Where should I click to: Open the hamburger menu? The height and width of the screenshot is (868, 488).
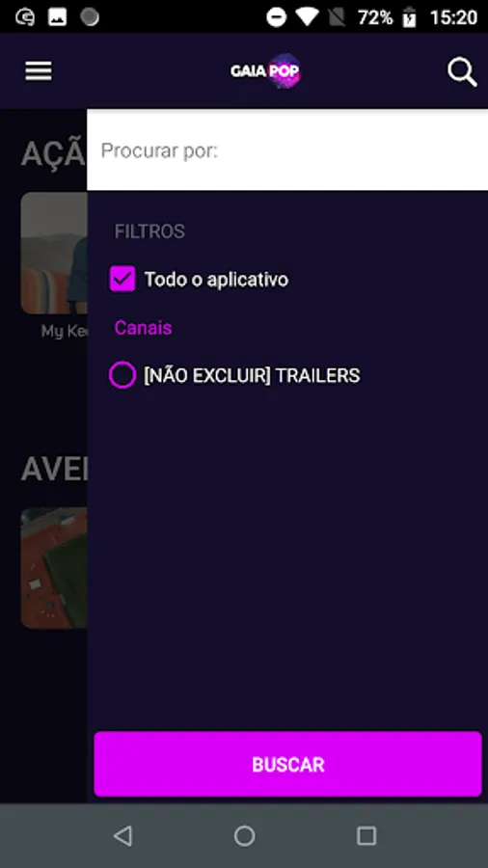[x=39, y=70]
